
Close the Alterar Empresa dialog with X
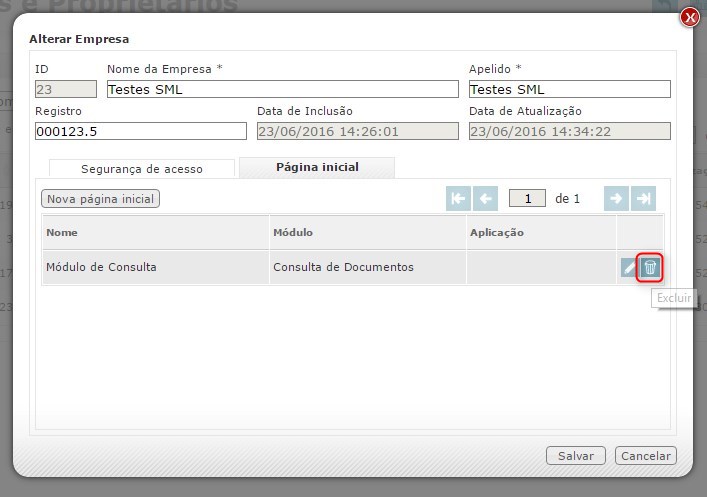tap(689, 17)
